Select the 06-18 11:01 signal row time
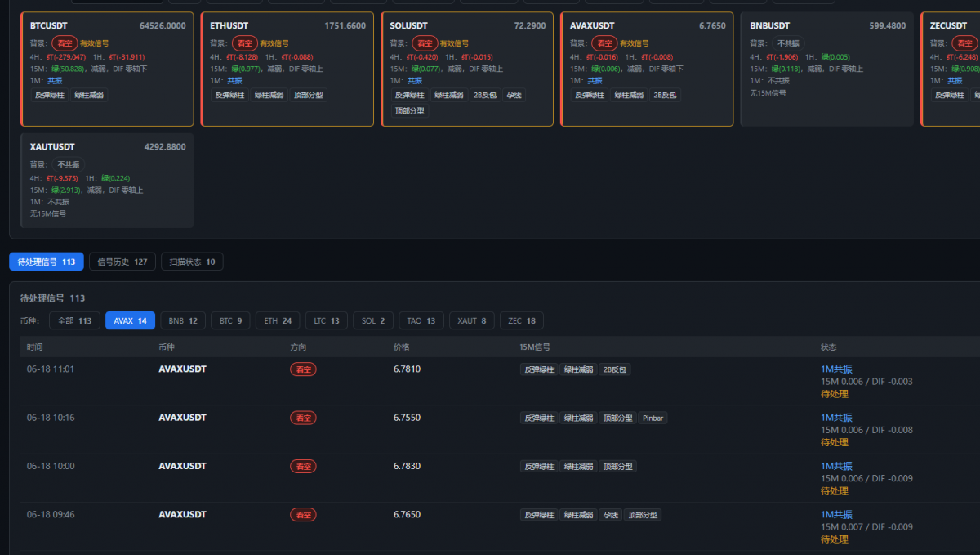Screen dimensions: 980x555 pos(51,369)
